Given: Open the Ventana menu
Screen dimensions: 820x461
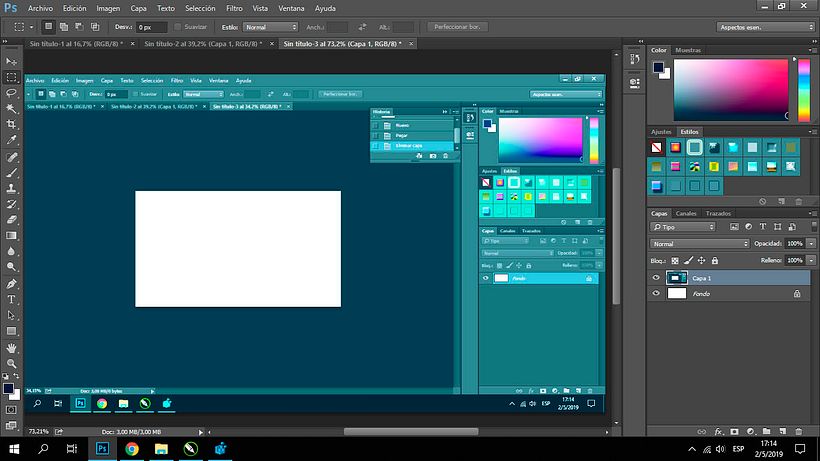Looking at the screenshot, I should (x=291, y=8).
